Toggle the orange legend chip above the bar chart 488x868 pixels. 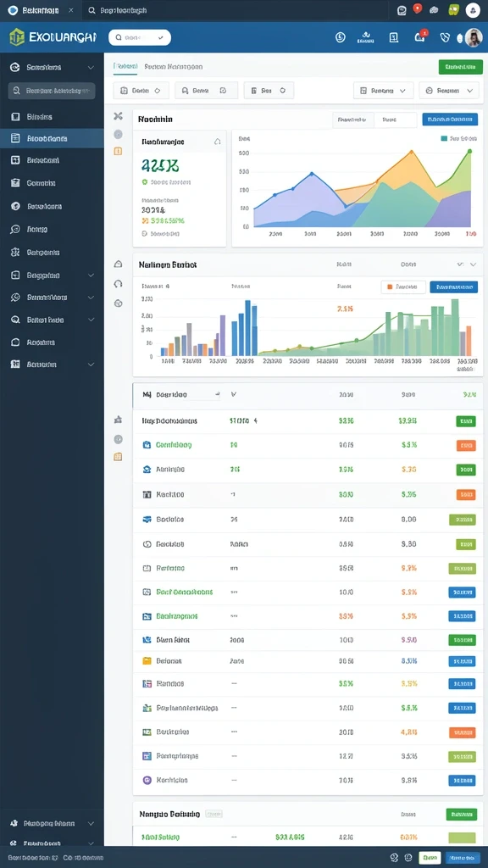(403, 287)
